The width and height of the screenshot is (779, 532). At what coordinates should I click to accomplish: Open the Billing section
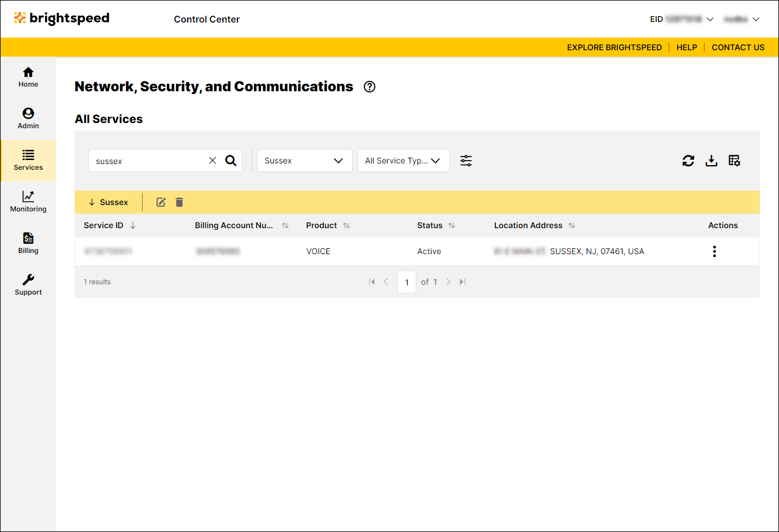click(x=28, y=244)
